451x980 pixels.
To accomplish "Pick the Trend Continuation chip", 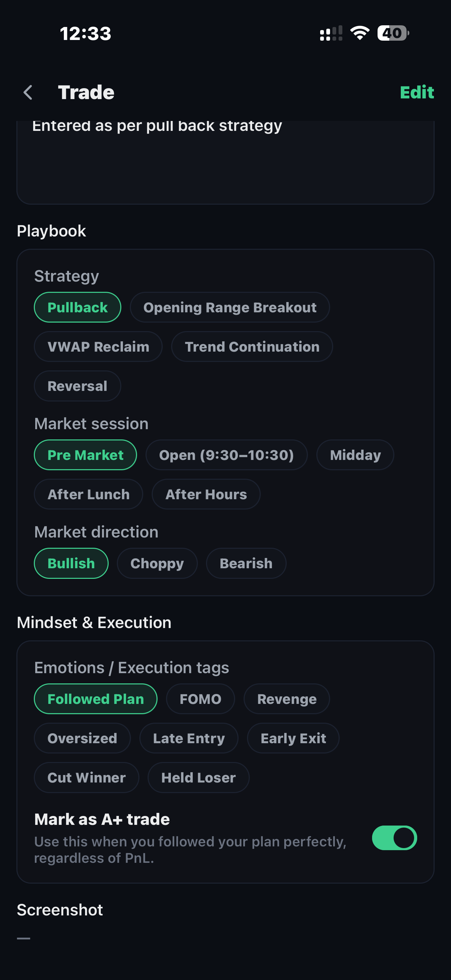I will coord(252,346).
